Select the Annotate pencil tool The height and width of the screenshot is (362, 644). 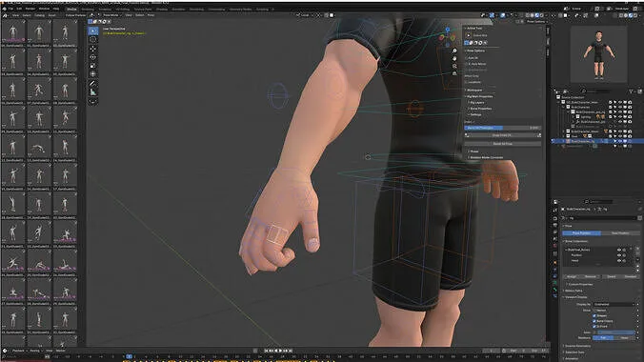[93, 84]
